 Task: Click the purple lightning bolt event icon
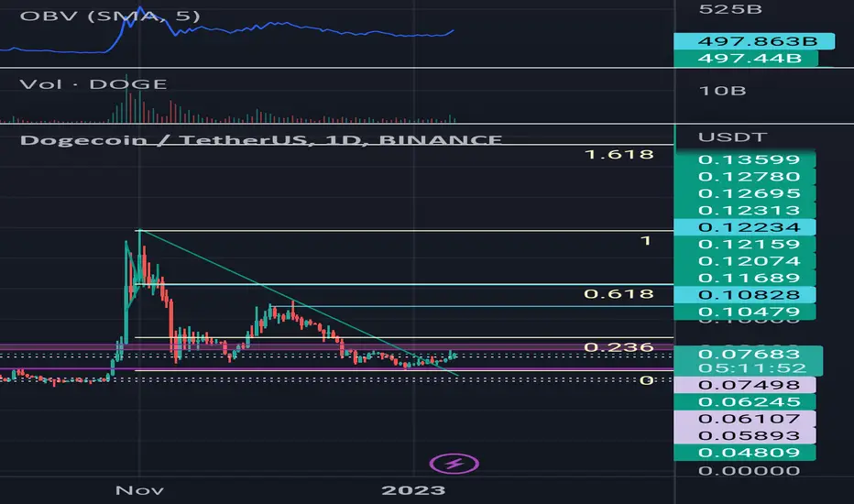[x=454, y=464]
